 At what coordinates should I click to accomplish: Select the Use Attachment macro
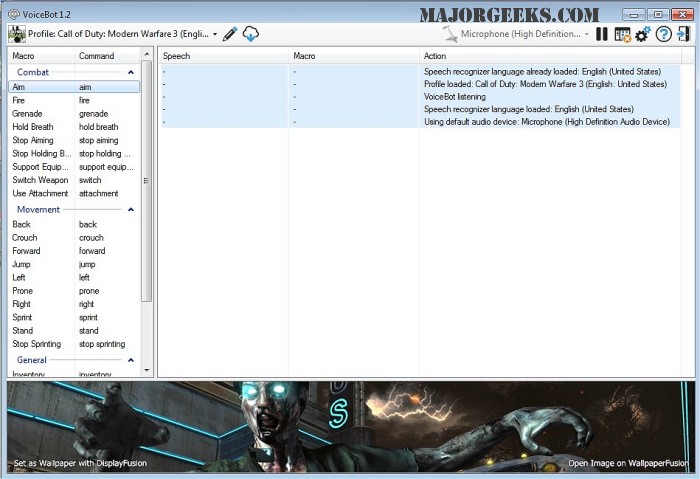74,193
